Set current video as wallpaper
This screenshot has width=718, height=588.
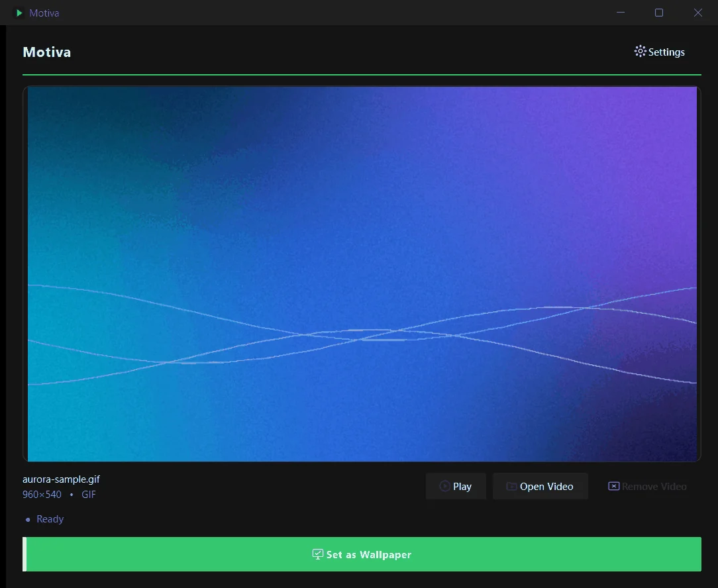pyautogui.click(x=362, y=554)
